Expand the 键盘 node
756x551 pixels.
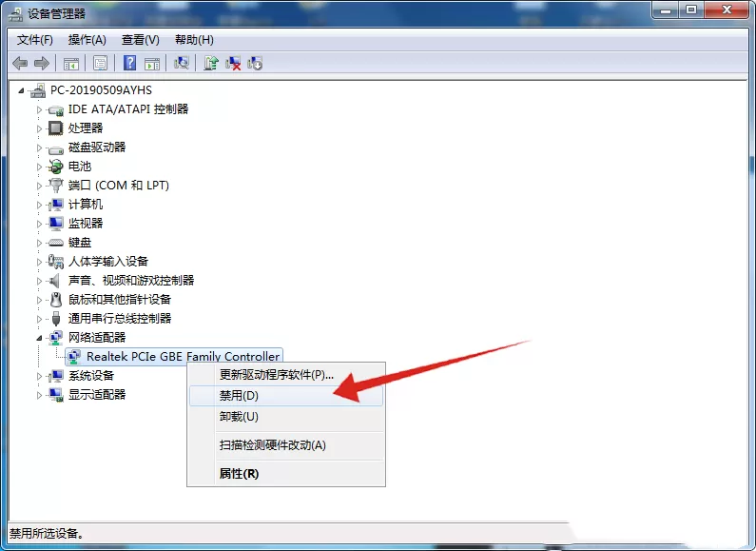coord(39,243)
